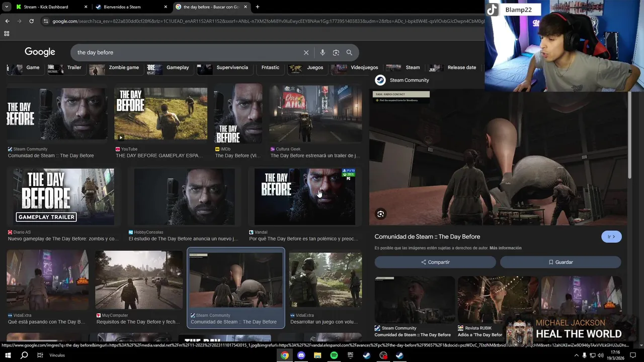Open related Revista RUBIK thumbnail
This screenshot has width=644, height=362.
[498, 300]
